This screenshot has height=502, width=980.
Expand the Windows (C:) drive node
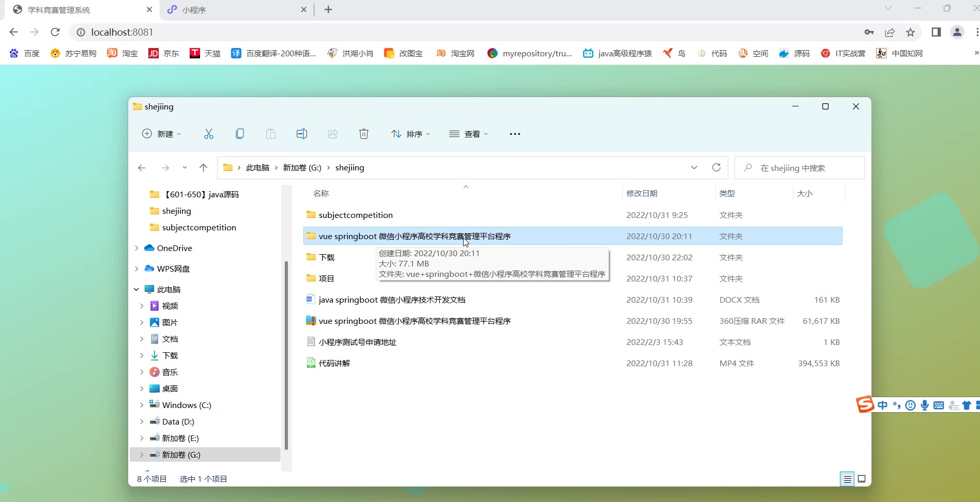[142, 405]
